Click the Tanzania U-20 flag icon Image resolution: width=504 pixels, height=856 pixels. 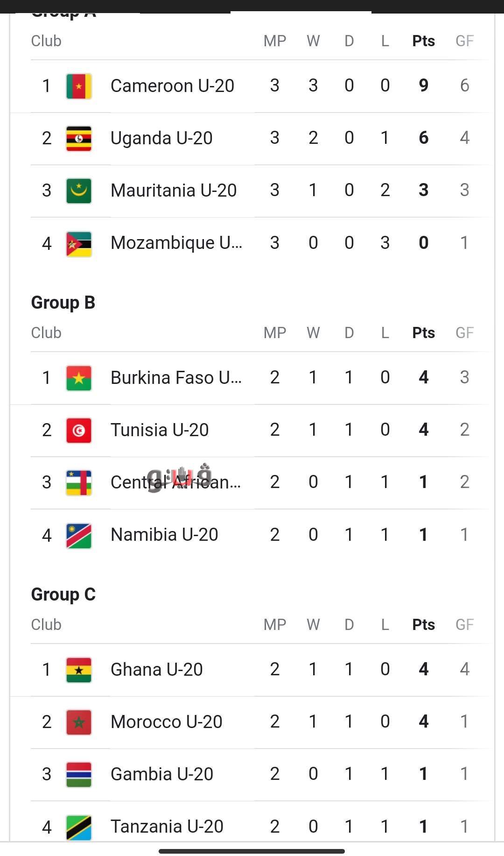(x=79, y=828)
